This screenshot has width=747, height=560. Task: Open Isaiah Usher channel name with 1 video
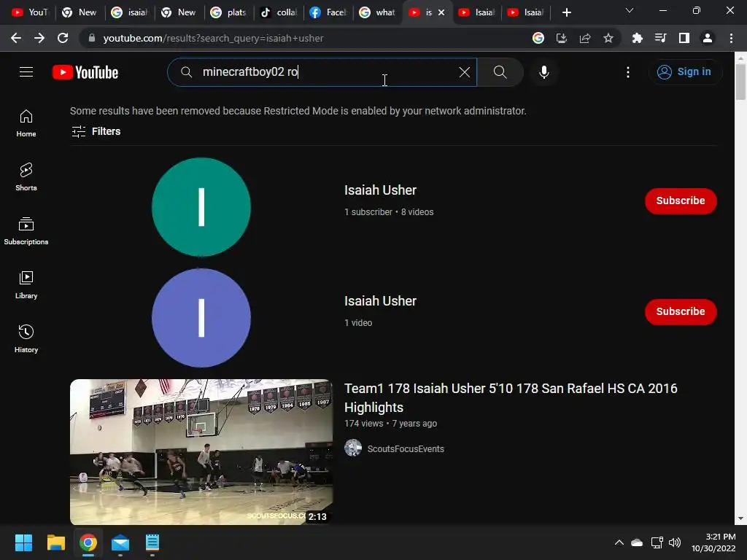(380, 301)
